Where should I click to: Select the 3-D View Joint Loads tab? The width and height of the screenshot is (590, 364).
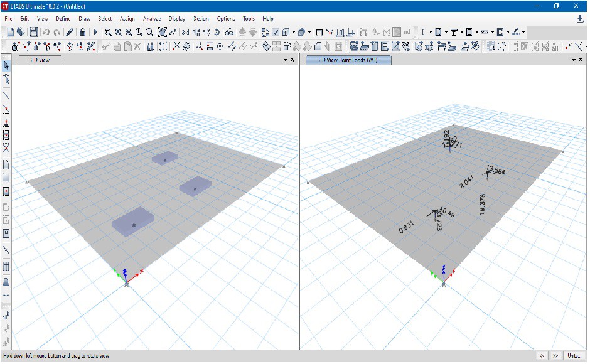coord(348,60)
